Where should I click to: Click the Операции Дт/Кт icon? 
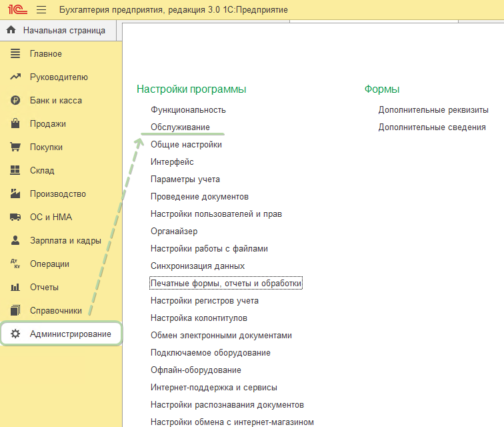coord(15,264)
